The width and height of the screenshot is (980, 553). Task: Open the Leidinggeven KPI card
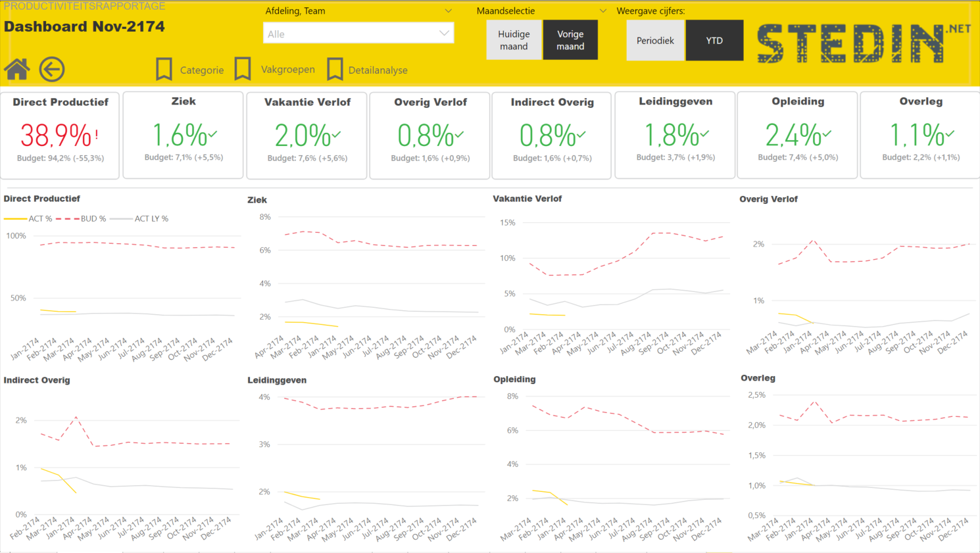pyautogui.click(x=675, y=135)
